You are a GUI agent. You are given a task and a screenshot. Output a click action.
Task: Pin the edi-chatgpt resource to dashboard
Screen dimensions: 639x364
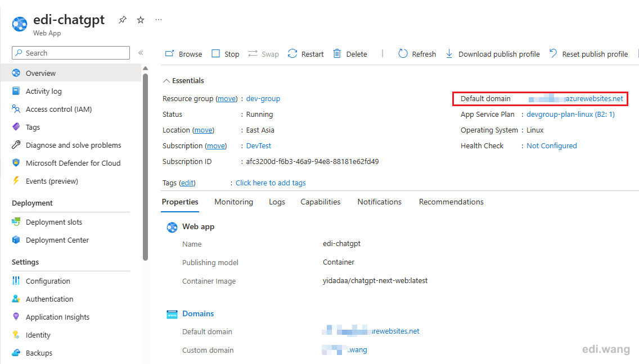[122, 20]
